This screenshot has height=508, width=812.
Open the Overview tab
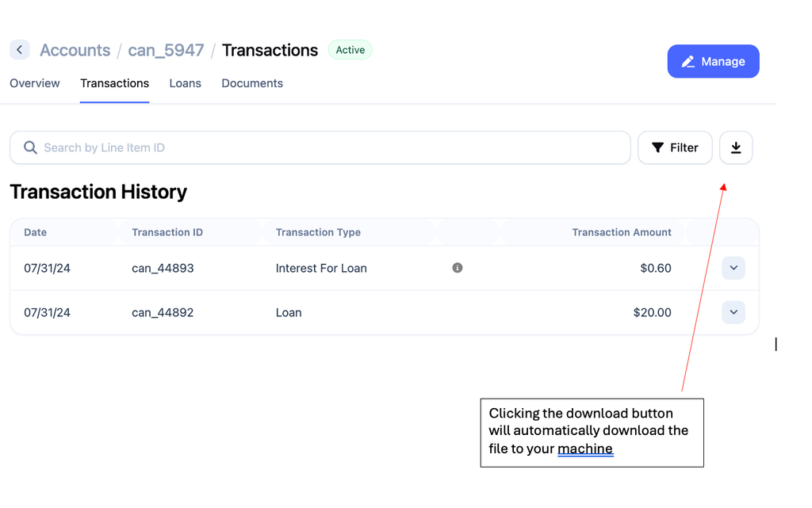(x=35, y=83)
